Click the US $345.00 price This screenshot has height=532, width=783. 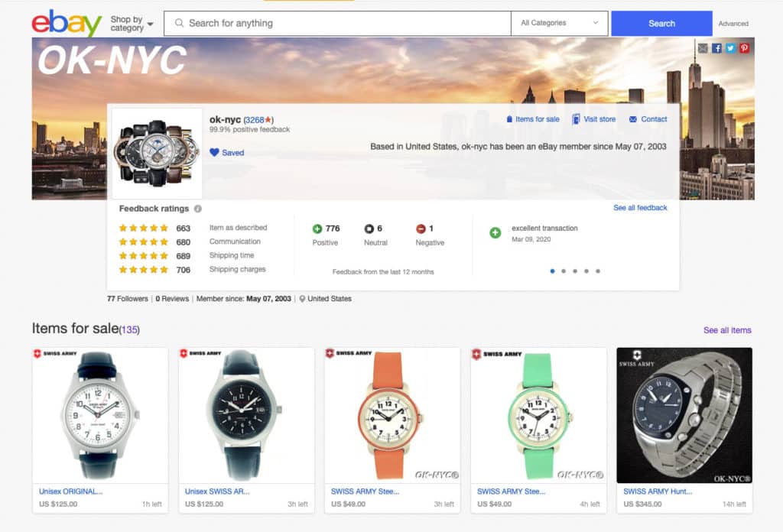[x=642, y=504]
